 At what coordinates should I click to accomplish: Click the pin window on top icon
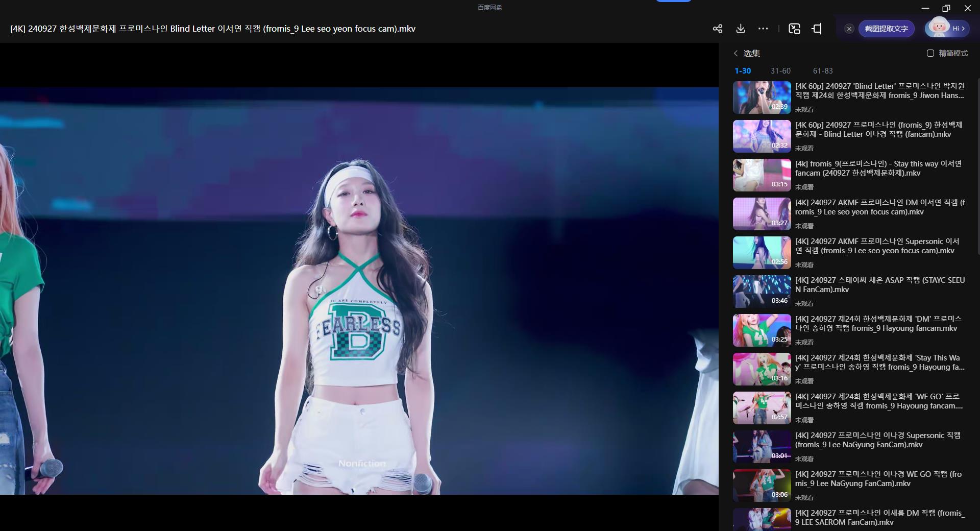(817, 29)
